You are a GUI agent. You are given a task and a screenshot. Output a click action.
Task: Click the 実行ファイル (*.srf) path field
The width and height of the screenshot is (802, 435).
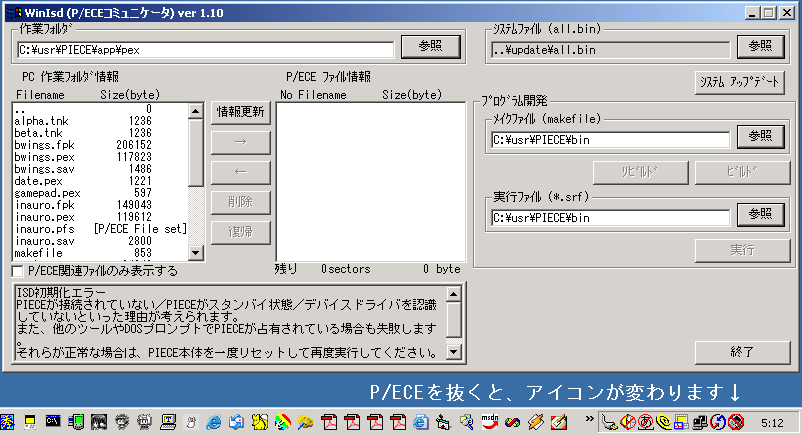(x=610, y=218)
